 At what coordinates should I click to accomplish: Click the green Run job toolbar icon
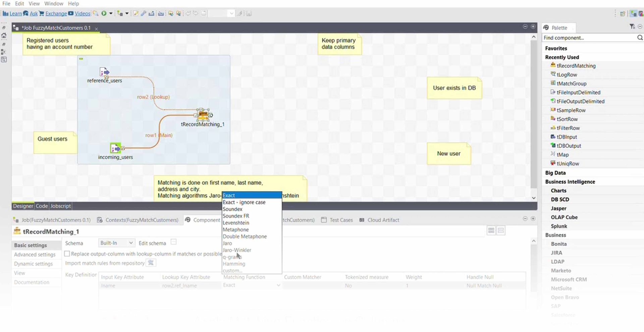[104, 13]
